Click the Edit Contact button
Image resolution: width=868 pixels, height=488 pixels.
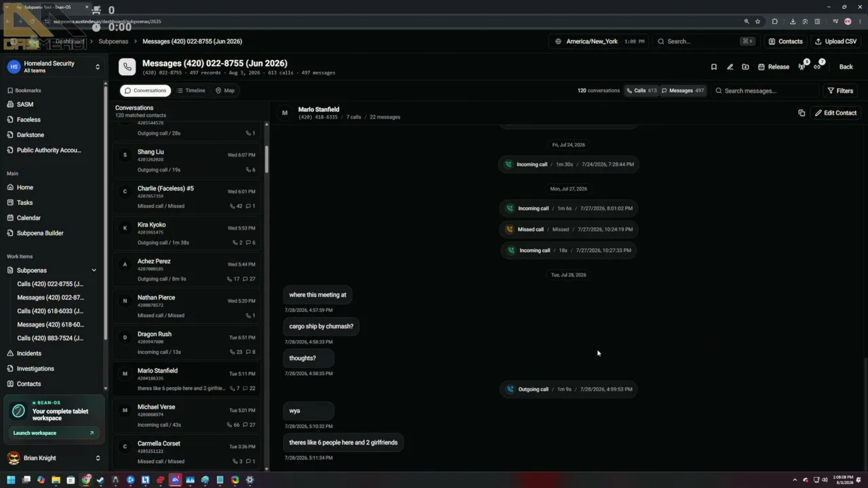click(x=835, y=113)
